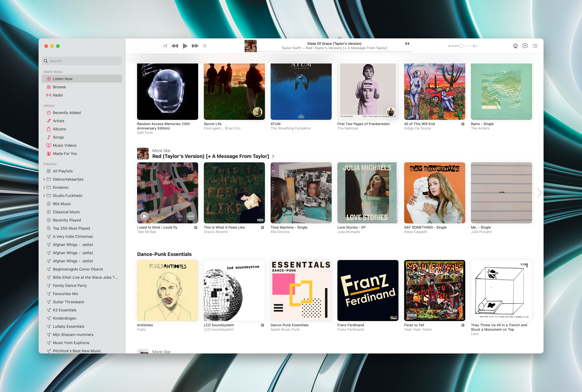Open All Playlists
The height and width of the screenshot is (392, 582).
point(82,171)
